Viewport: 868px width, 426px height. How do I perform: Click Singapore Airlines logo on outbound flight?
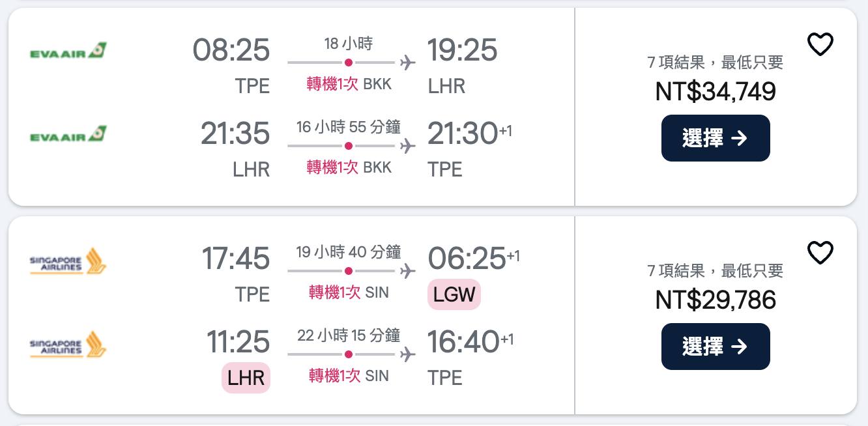[x=68, y=261]
